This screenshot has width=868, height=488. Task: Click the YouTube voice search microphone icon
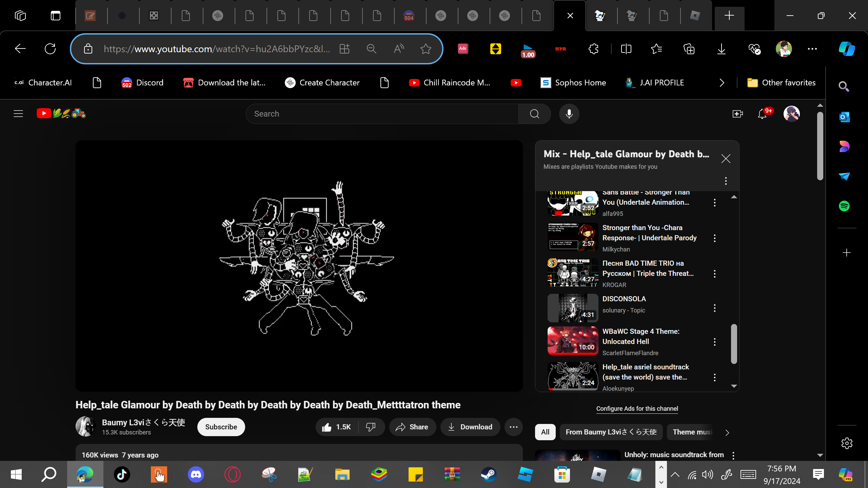coord(569,114)
